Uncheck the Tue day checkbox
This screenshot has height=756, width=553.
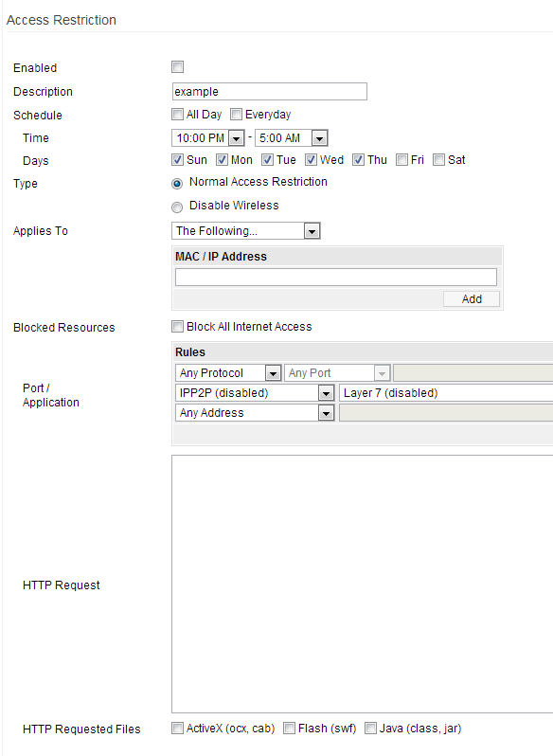tap(267, 159)
